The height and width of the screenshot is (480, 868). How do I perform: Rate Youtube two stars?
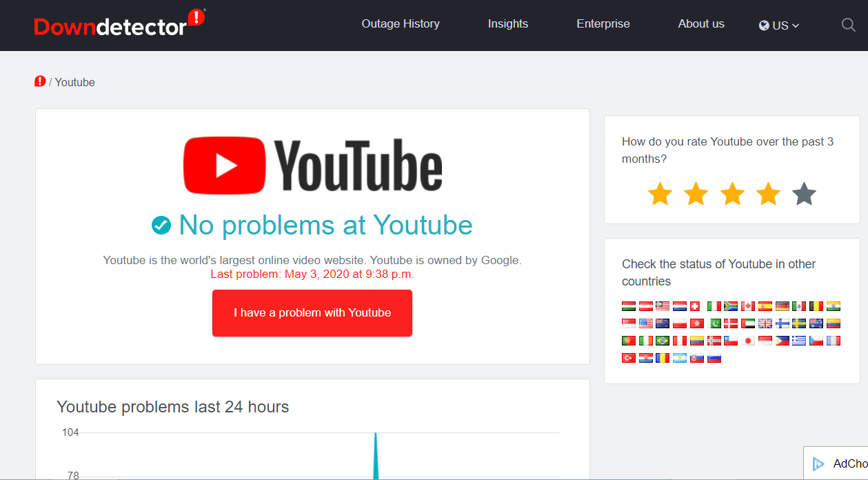[696, 194]
